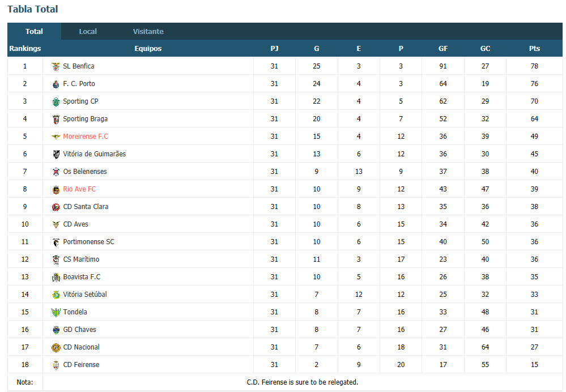Click the CD Santa Clara crest icon
566x392 pixels.
coord(56,207)
